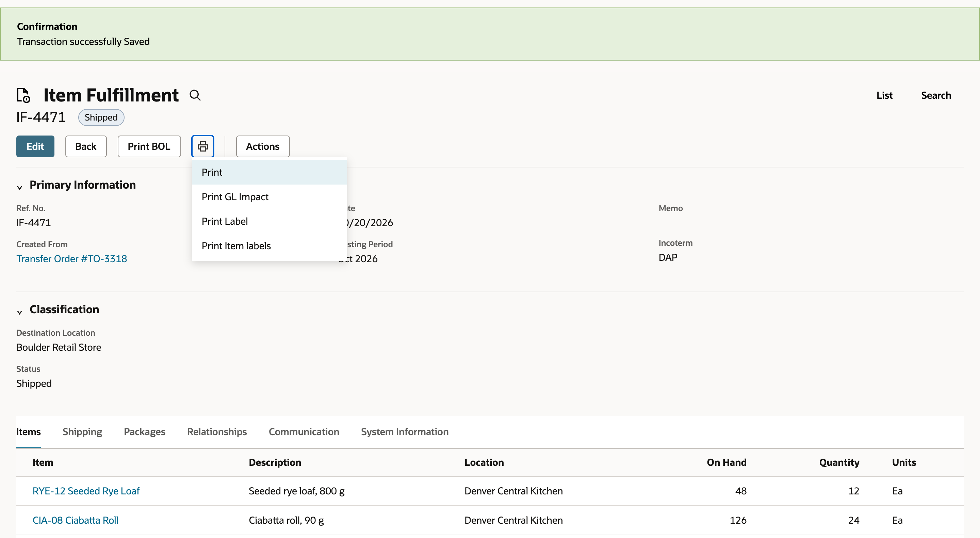Screen dimensions: 980x538
Task: Click 'Ciabatta roll, 90 g' description
Action: 286,520
